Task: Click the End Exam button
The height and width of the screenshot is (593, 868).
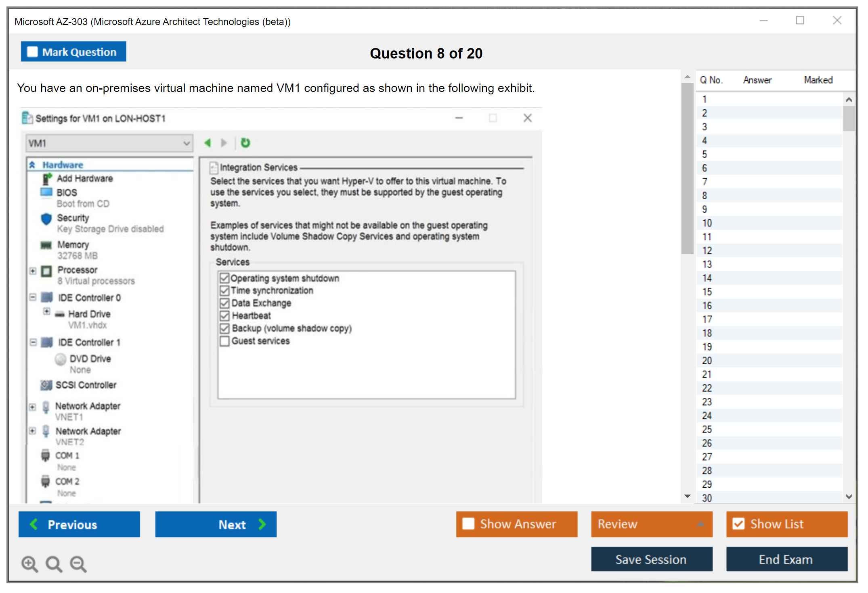Action: tap(786, 560)
